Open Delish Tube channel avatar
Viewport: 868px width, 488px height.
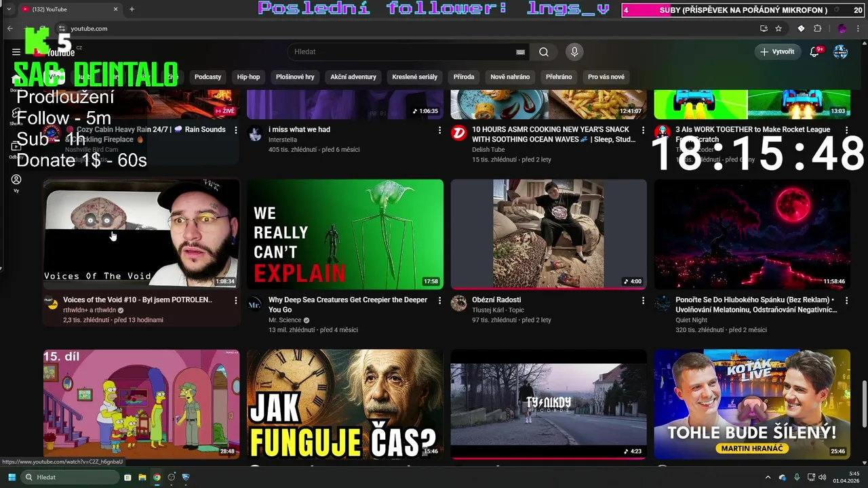pyautogui.click(x=458, y=134)
